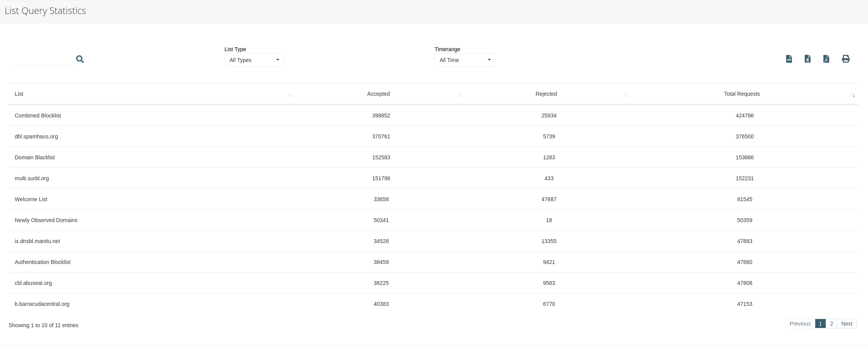Click the search magnifier icon
The image size is (868, 345).
click(80, 59)
